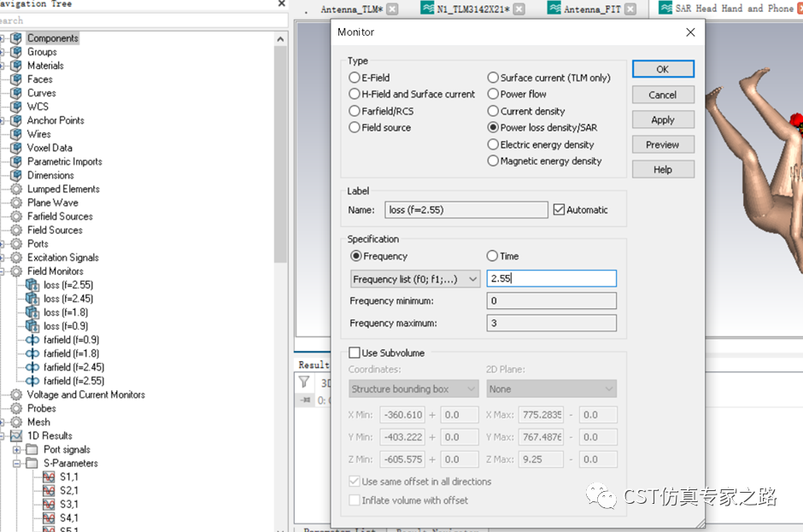The image size is (803, 532).
Task: Select Current density monitor type
Action: pyautogui.click(x=493, y=111)
